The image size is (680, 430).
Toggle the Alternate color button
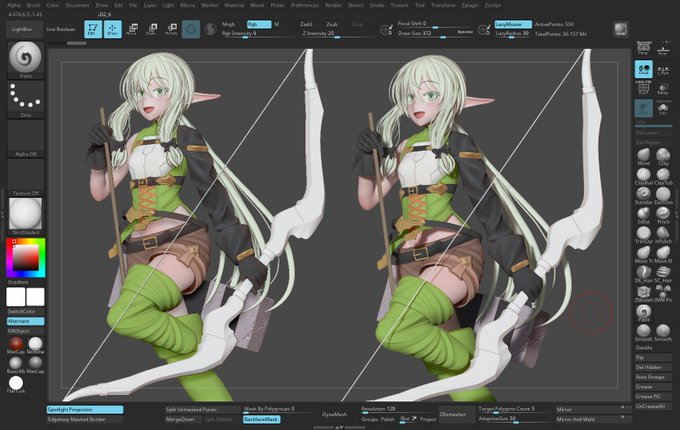pyautogui.click(x=26, y=321)
